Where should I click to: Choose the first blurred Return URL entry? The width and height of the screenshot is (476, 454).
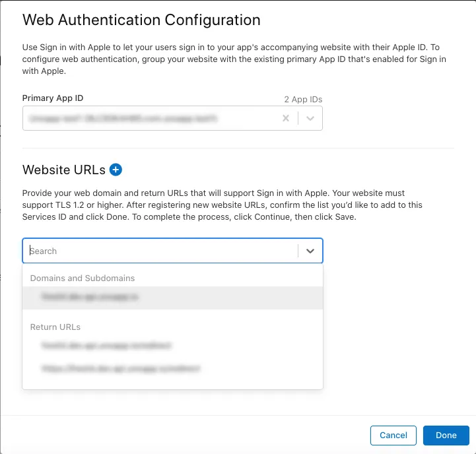172,346
